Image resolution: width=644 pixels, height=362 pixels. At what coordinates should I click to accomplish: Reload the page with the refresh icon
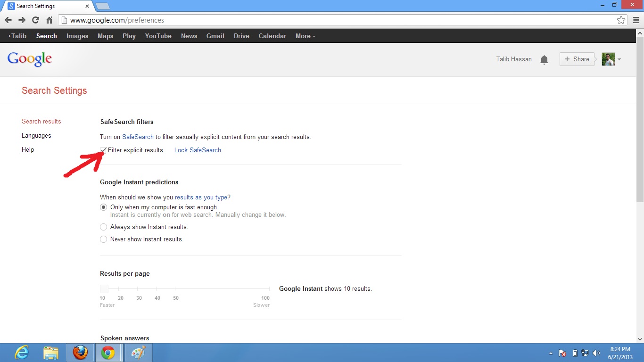[x=35, y=20]
